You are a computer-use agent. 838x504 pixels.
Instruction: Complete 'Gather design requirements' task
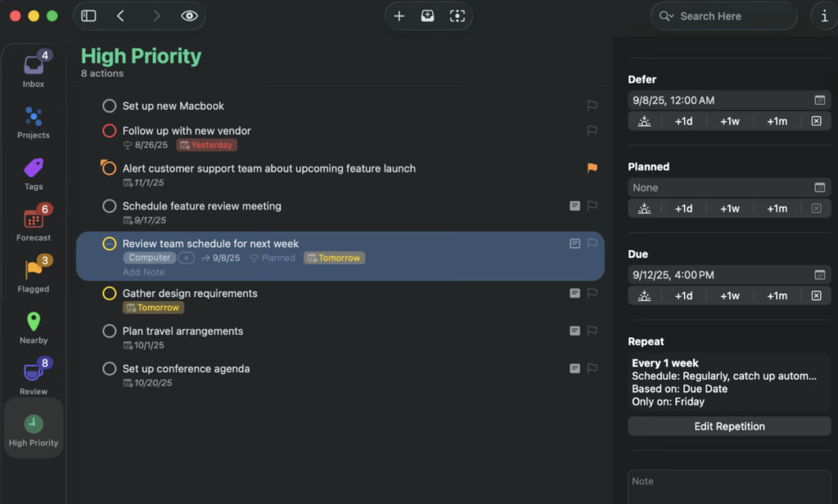tap(110, 294)
